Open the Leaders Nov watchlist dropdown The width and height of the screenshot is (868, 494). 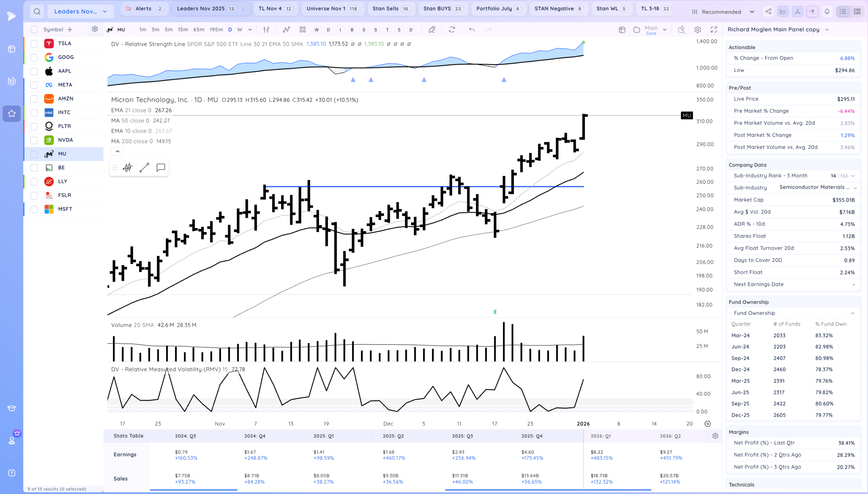tap(80, 12)
